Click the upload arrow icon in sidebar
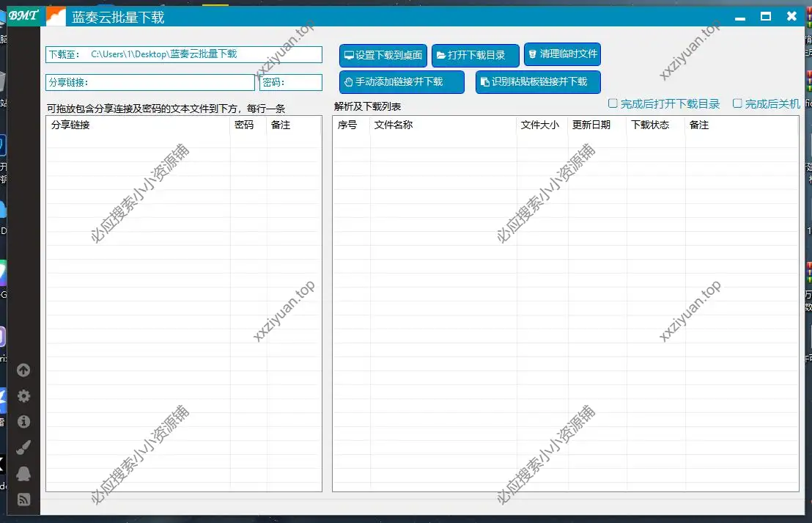Screen dimensions: 812x523 coord(23,370)
